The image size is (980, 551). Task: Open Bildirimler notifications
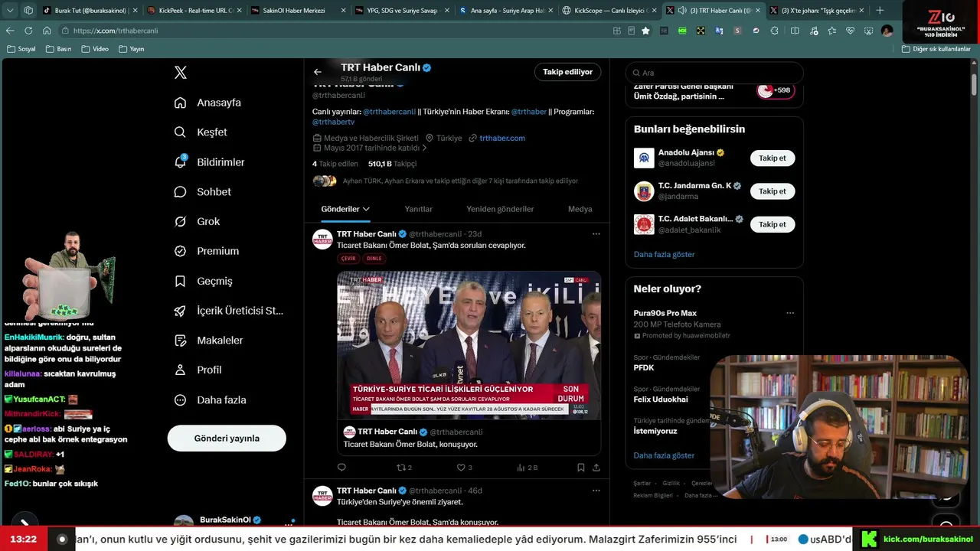(209, 162)
